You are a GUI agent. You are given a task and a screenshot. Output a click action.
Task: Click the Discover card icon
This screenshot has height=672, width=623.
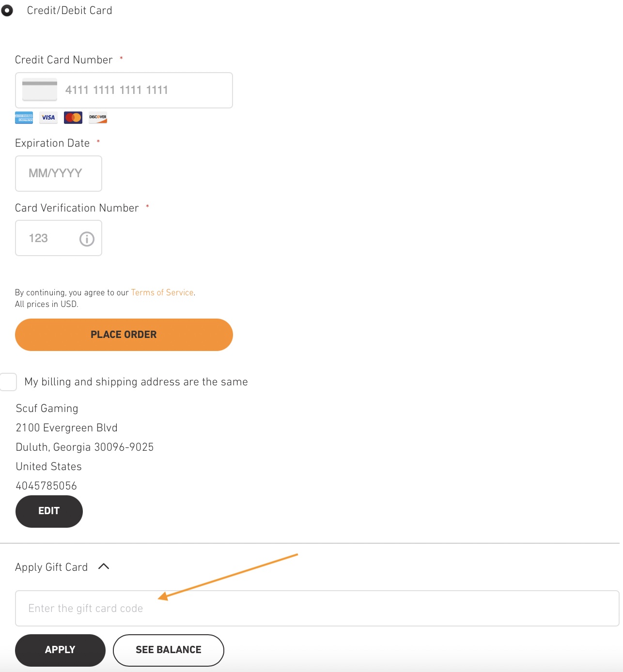coord(98,118)
